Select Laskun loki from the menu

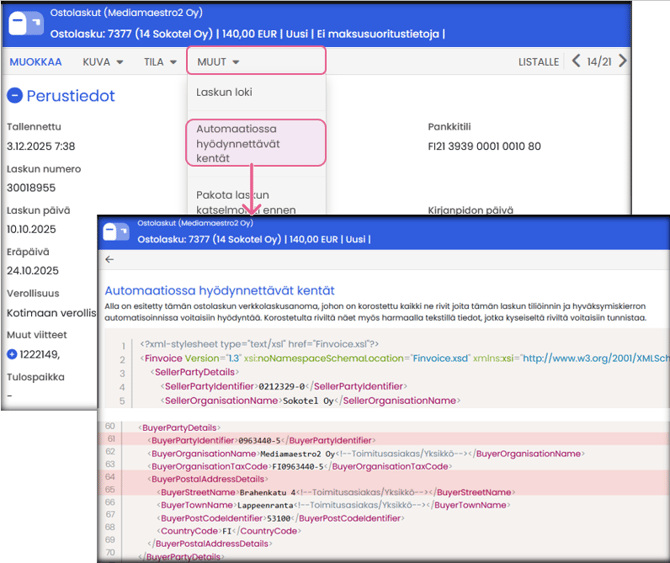(x=224, y=92)
